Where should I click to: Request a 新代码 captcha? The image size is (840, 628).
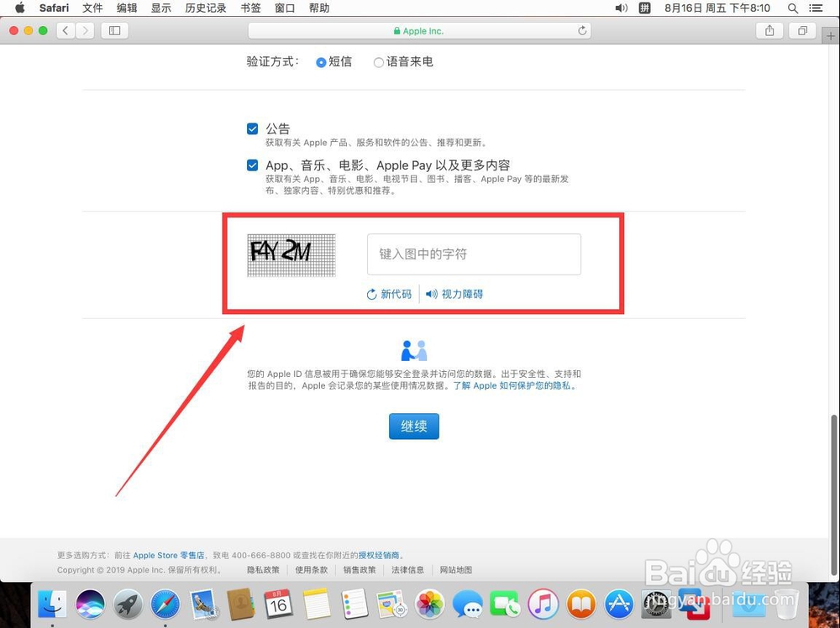coord(389,294)
